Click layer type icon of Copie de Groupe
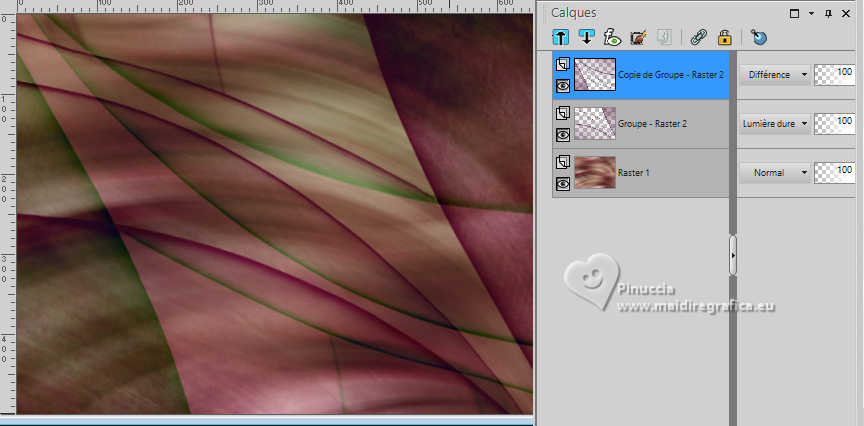Image resolution: width=864 pixels, height=426 pixels. [x=562, y=64]
